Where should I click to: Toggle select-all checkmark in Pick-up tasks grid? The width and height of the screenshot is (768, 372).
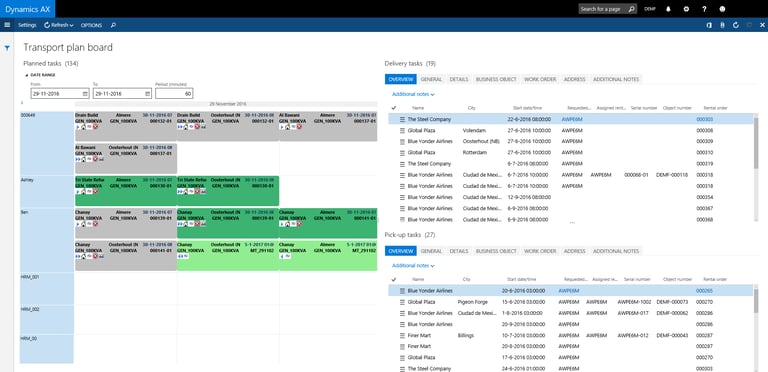[x=393, y=279]
